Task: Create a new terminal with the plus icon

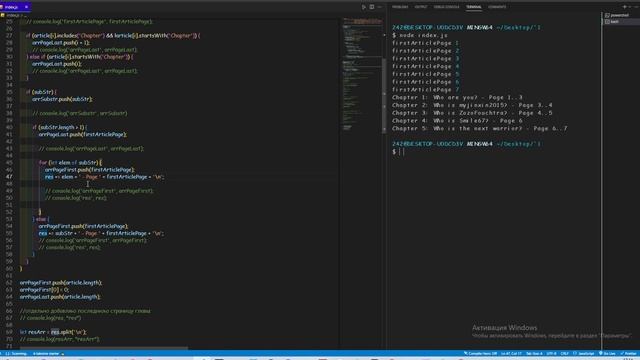Action: (624, 7)
